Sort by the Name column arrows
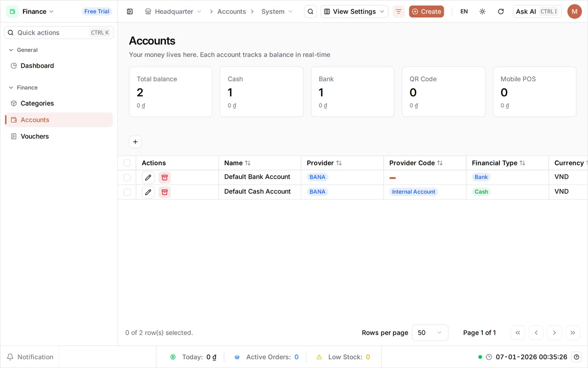588x368 pixels. point(248,163)
